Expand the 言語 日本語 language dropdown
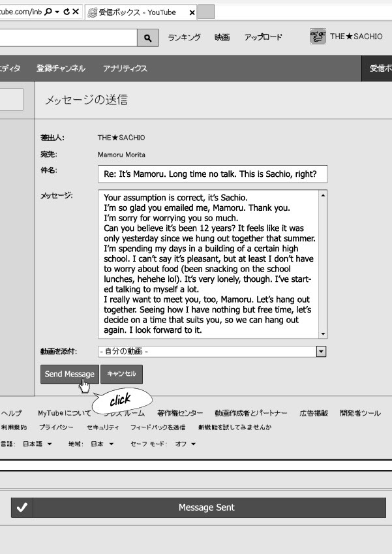The height and width of the screenshot is (554, 392). (x=37, y=444)
